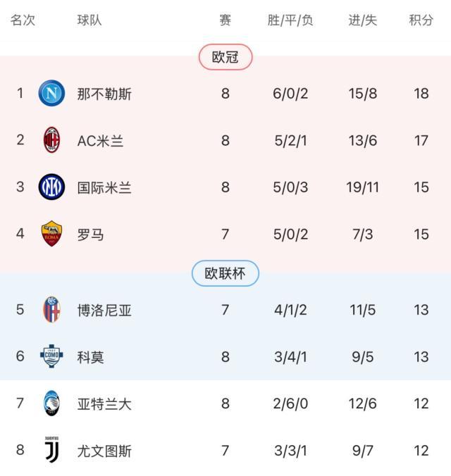451x476 pixels.
Task: Click the Atalanta club logo
Action: tap(51, 403)
